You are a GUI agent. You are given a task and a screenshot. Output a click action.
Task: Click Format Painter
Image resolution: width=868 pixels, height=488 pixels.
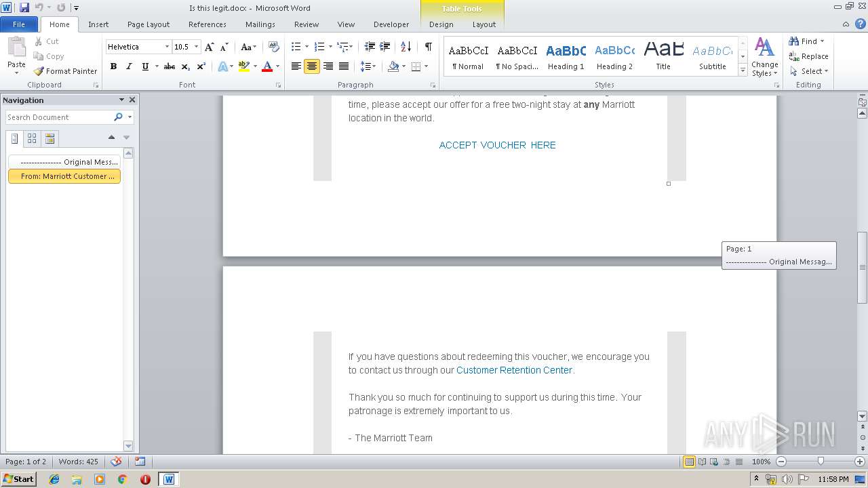click(65, 71)
